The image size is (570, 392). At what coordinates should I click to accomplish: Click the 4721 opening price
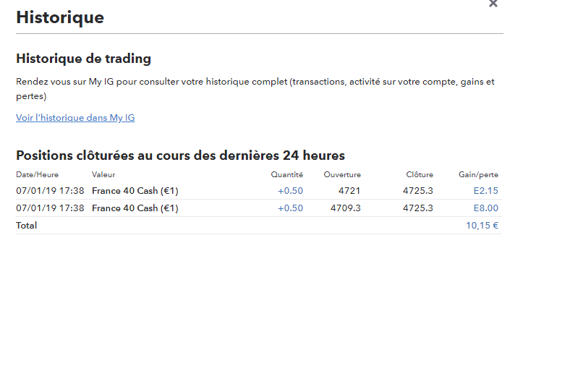[x=349, y=191]
